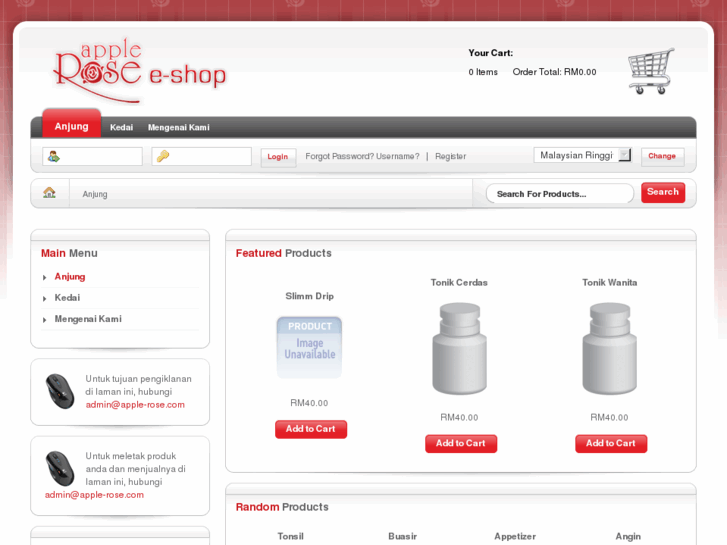Open the Angin random product
Viewport: 727px width, 545px height.
point(628,536)
